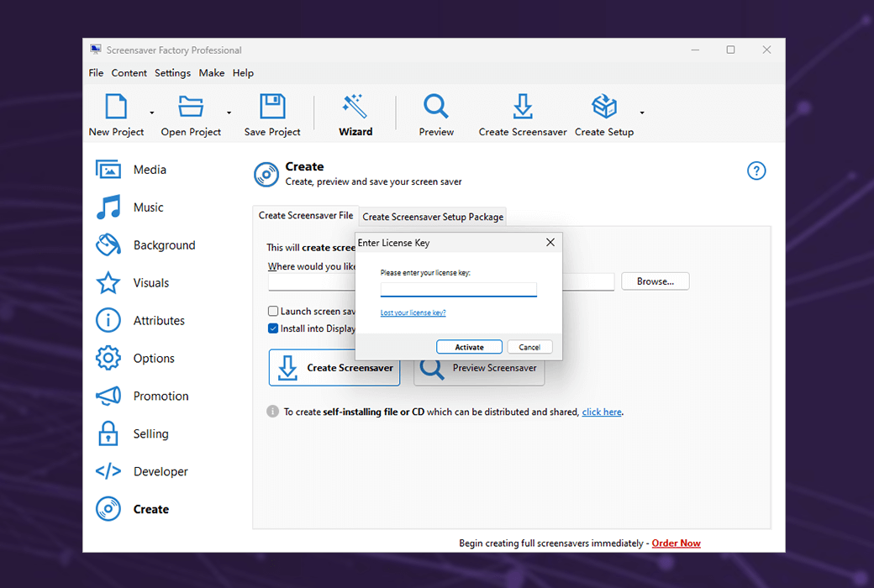This screenshot has height=588, width=874.
Task: Click the Preview magnifier toolbar icon
Action: (436, 106)
